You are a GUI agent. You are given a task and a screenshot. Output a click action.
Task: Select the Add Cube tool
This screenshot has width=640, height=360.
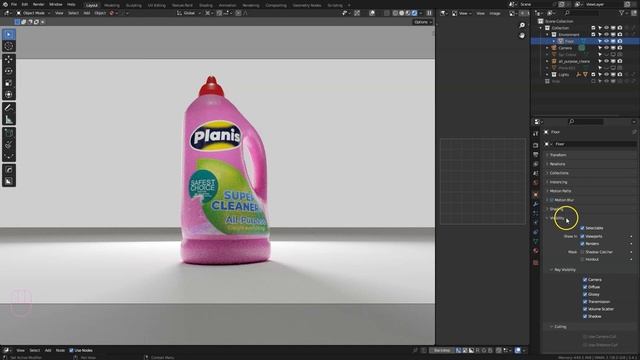[9, 133]
